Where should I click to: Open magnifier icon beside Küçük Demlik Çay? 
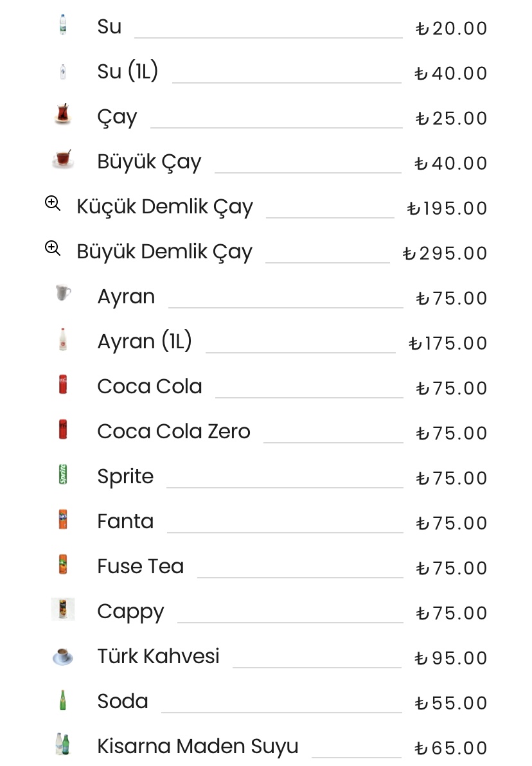[x=53, y=203]
